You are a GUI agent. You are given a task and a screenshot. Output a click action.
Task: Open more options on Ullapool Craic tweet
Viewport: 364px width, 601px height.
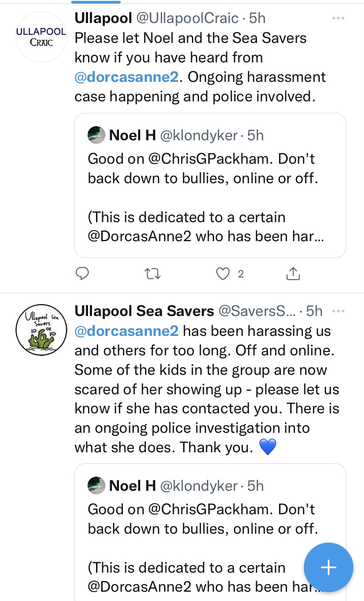pos(338,18)
